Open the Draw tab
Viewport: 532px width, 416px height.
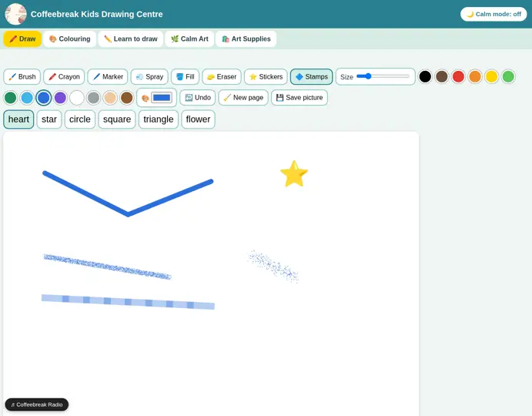[22, 39]
